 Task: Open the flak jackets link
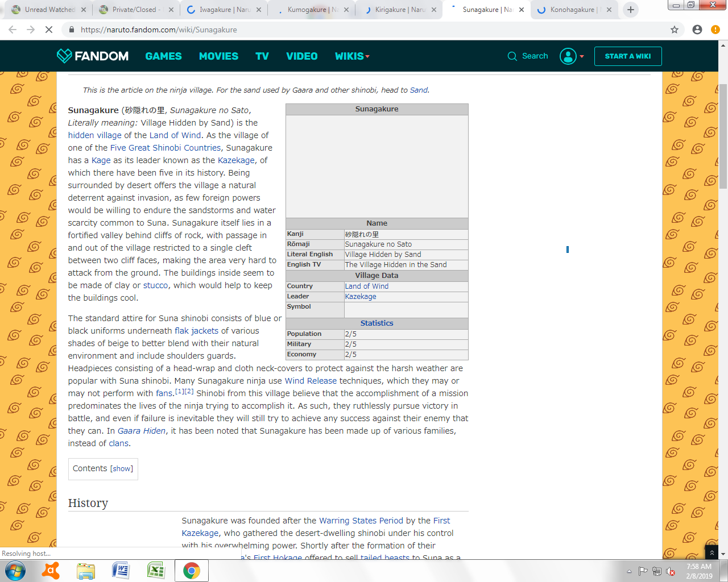196,331
